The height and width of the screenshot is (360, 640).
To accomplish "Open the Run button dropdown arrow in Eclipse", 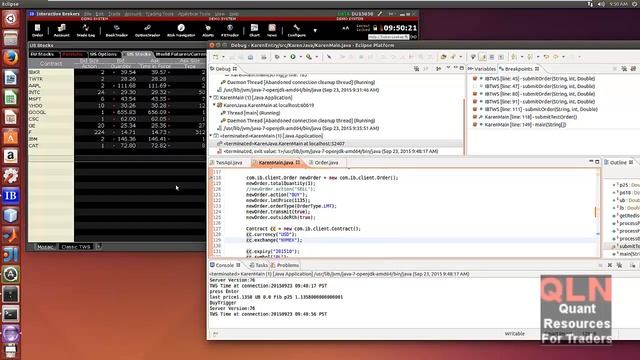I will tap(300, 57).
